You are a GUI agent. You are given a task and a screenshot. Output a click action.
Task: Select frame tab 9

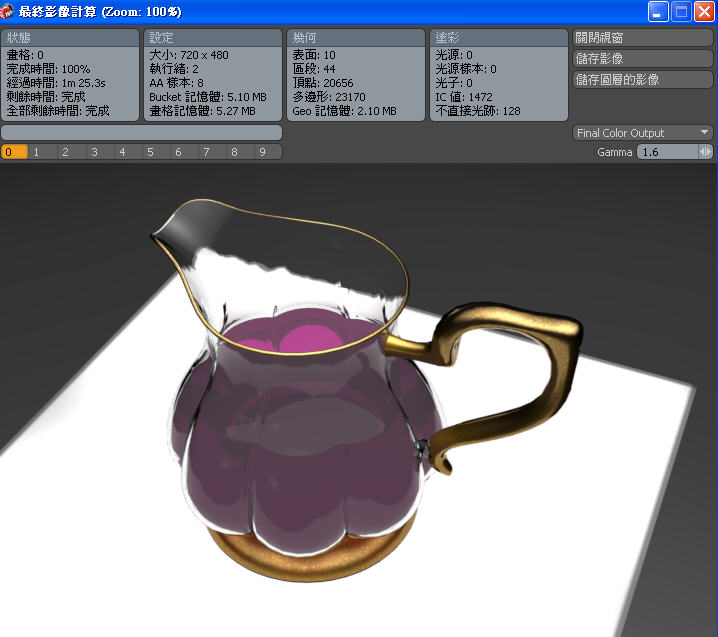point(268,152)
